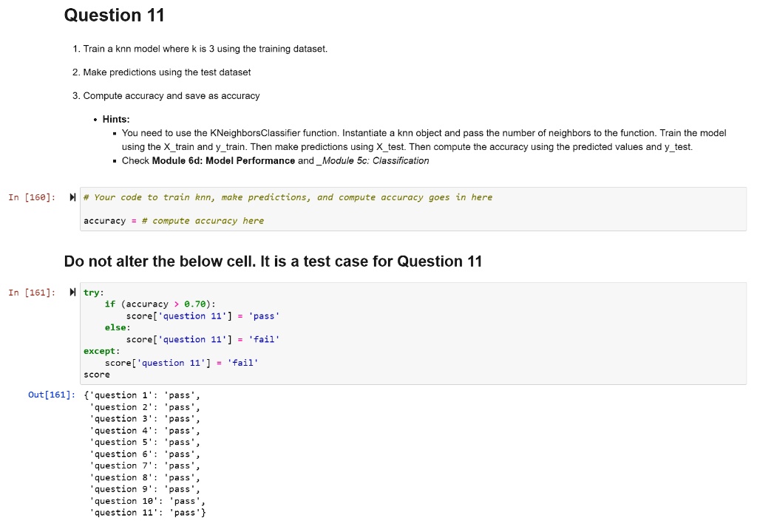The height and width of the screenshot is (532, 757).
Task: Select the 0.70 threshold value in code
Action: pos(194,304)
